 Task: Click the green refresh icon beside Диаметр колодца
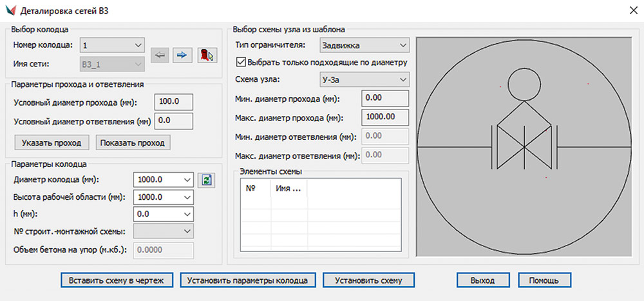point(205,180)
